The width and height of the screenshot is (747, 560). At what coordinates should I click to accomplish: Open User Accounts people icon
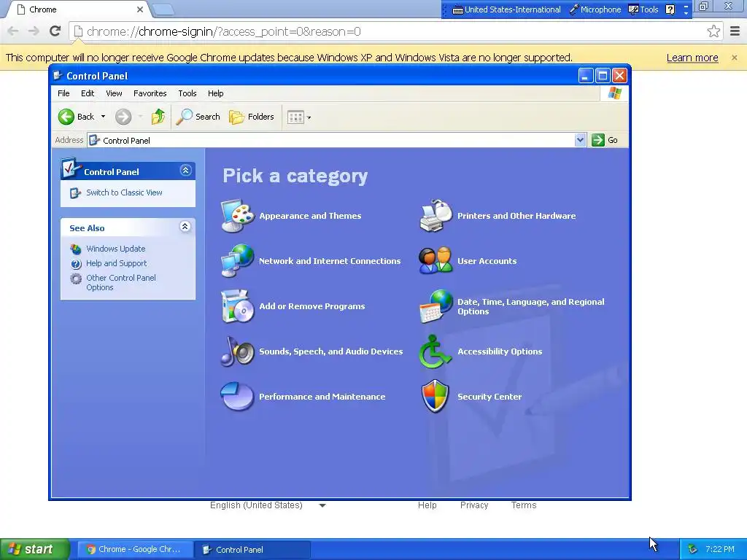click(436, 260)
